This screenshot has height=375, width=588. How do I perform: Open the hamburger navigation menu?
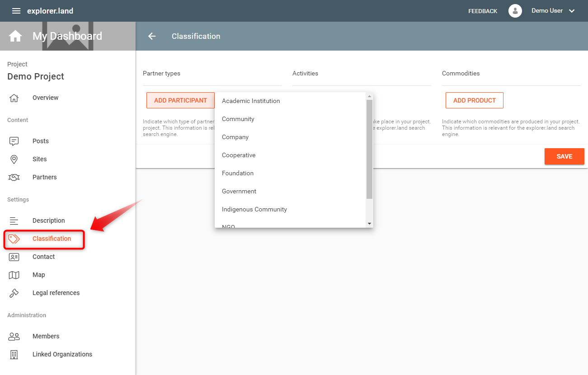16,11
